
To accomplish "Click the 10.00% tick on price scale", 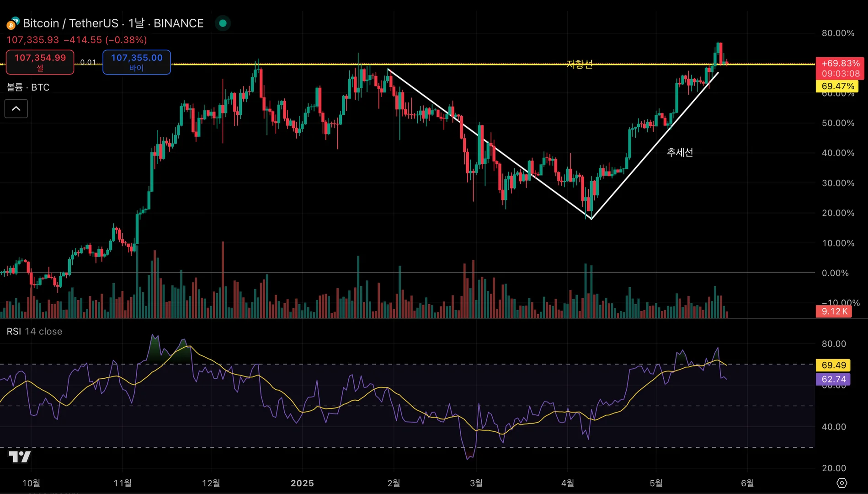I will point(838,243).
